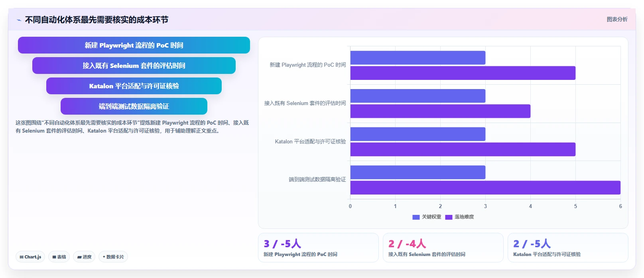The image size is (644, 278).
Task: Click the x-axis tick label 0
Action: coord(351,206)
